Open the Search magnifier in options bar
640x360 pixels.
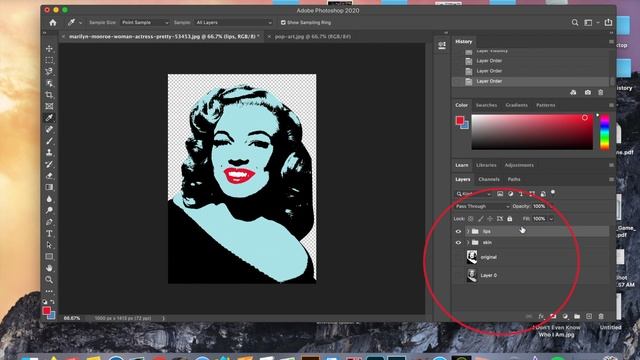point(575,22)
